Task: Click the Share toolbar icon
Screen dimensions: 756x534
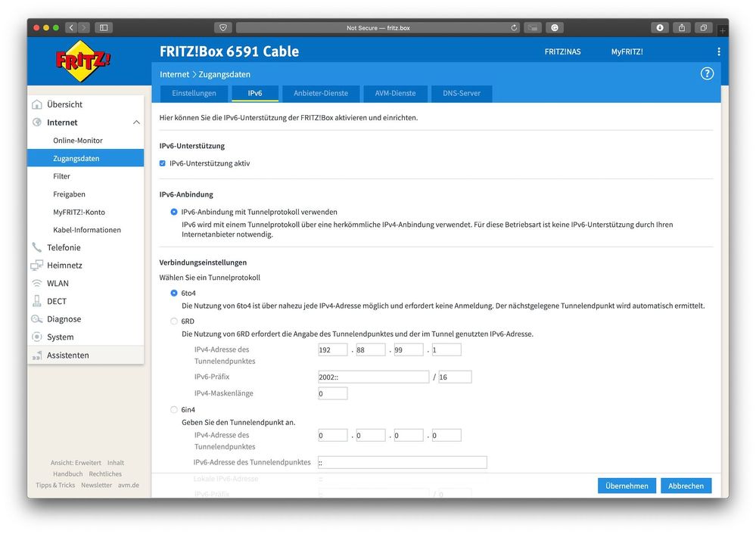Action: point(682,28)
